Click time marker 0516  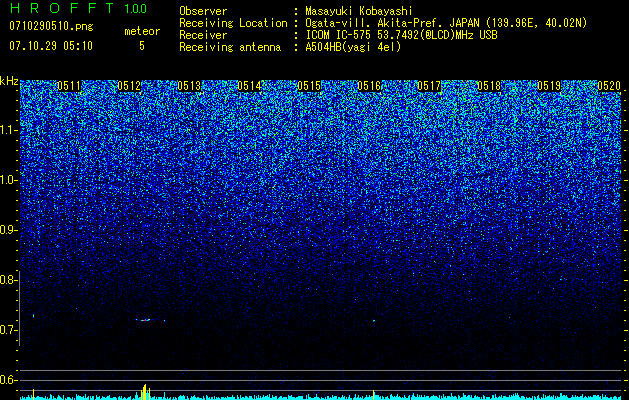[369, 86]
